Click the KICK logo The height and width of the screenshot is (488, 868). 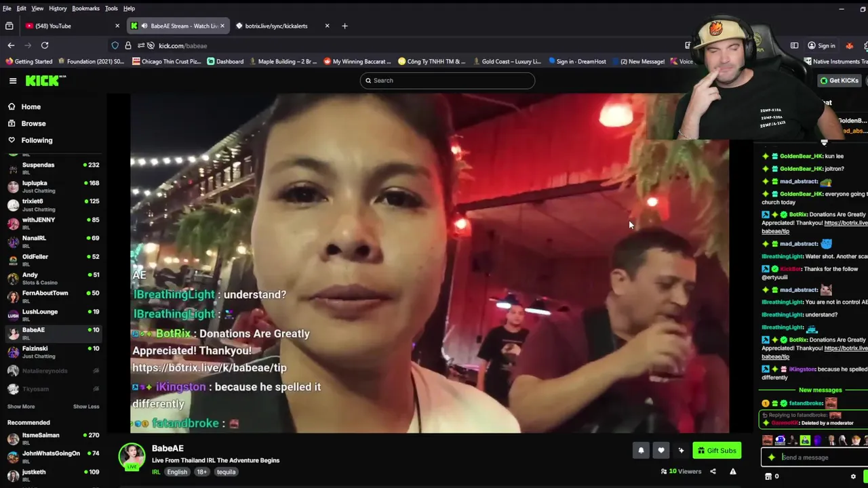[x=45, y=81]
